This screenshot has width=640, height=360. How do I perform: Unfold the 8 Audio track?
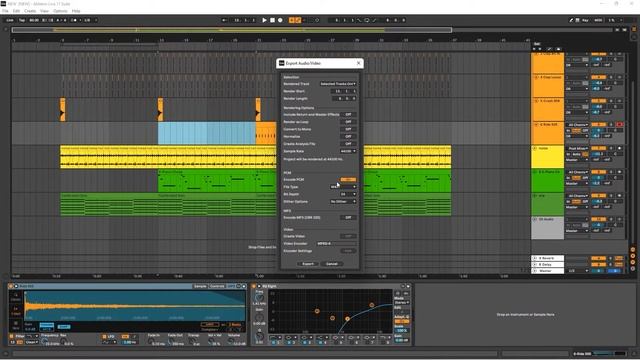[x=535, y=219]
